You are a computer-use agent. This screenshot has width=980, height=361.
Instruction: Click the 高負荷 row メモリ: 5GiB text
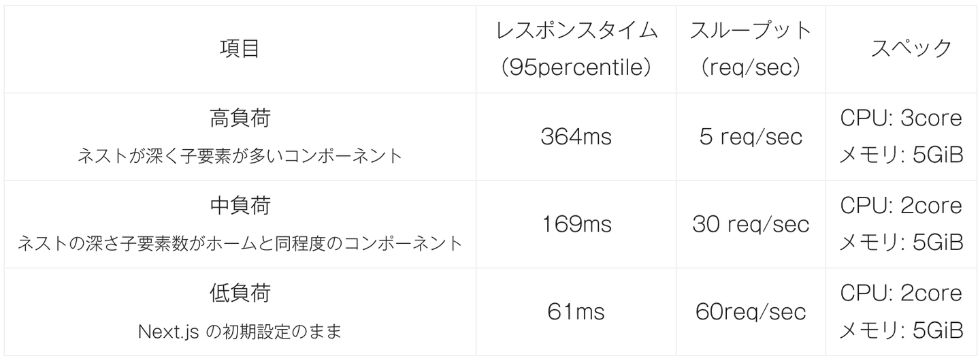[902, 155]
